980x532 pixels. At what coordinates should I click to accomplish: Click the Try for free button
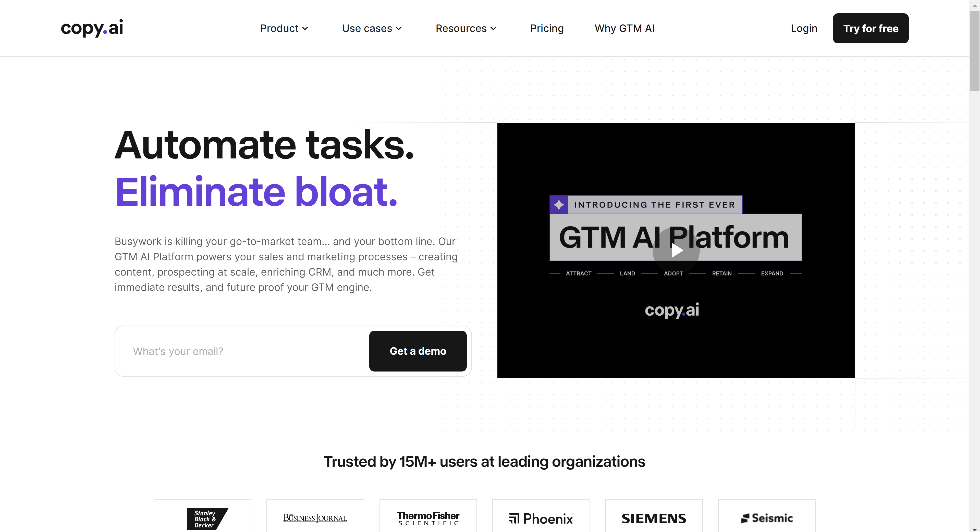coord(871,28)
